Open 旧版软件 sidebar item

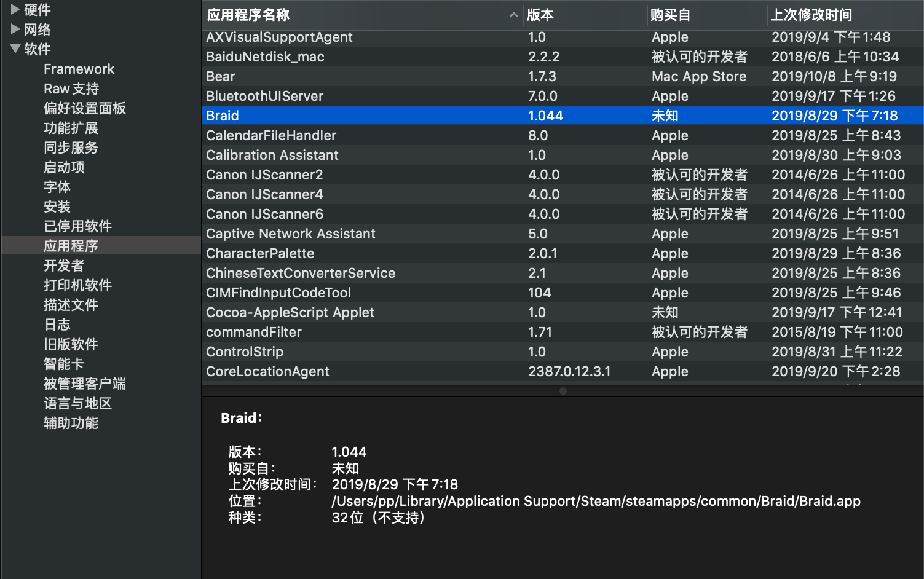[x=71, y=344]
